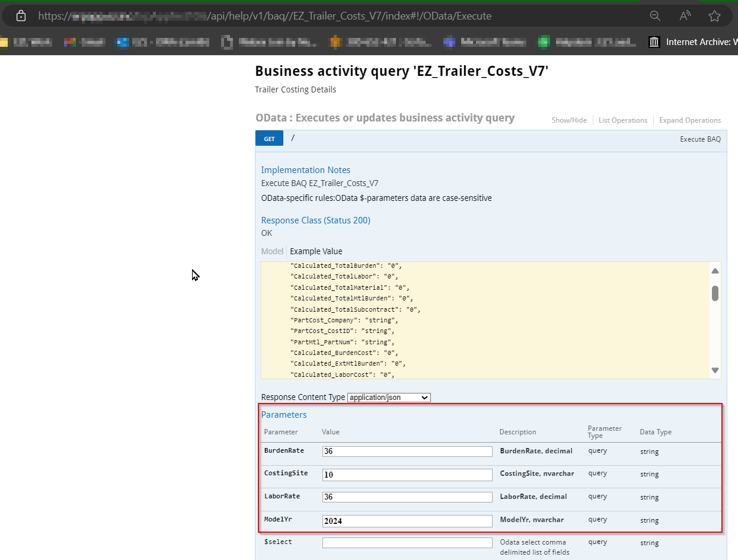738x560 pixels.
Task: Click the zoom magnifier icon in address bar
Action: (655, 16)
